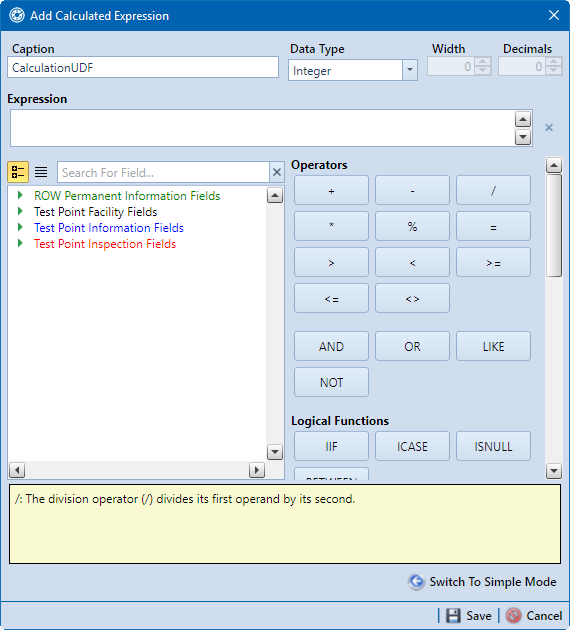
Task: Expand Test Point Inspection Fields
Action: point(20,243)
